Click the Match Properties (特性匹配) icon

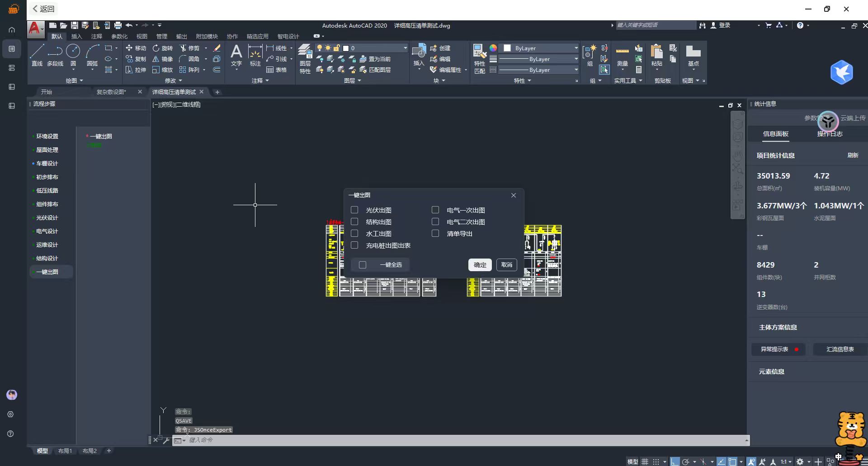[479, 58]
